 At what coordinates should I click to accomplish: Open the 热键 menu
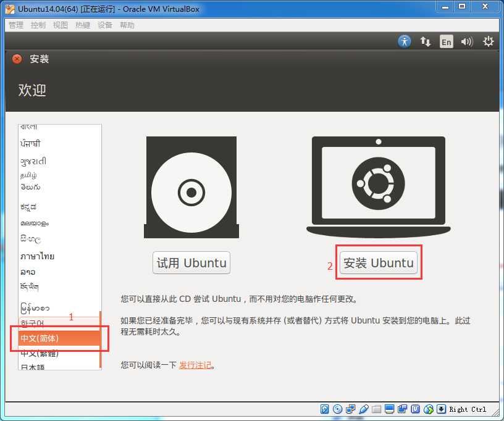coord(83,25)
